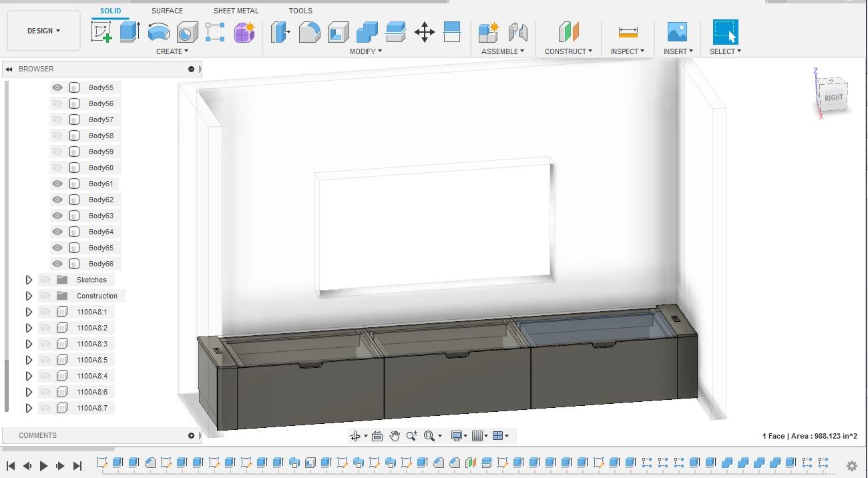Open the Create Form environment
The height and width of the screenshot is (478, 868).
(x=244, y=32)
